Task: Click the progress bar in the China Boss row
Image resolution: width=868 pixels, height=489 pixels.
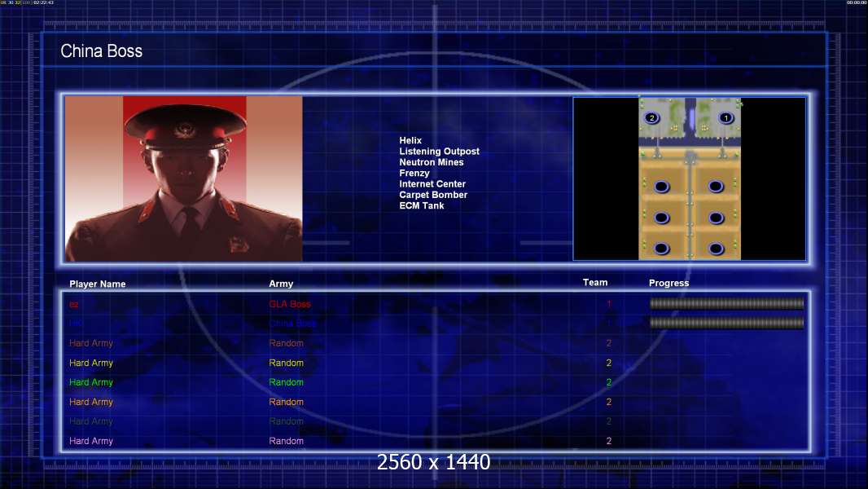Action: tap(726, 323)
